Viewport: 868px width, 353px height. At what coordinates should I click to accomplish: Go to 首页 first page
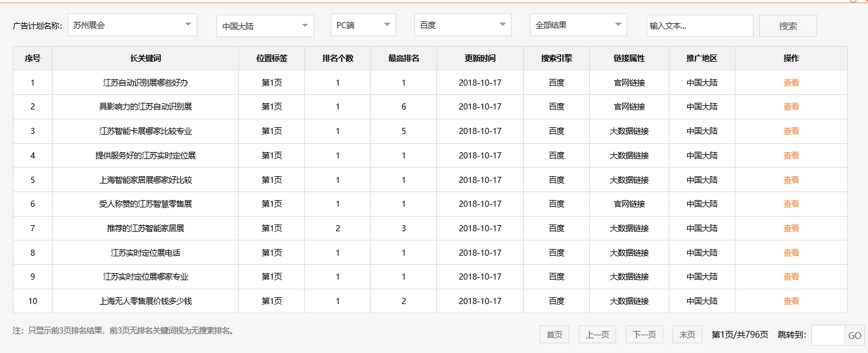pyautogui.click(x=553, y=334)
